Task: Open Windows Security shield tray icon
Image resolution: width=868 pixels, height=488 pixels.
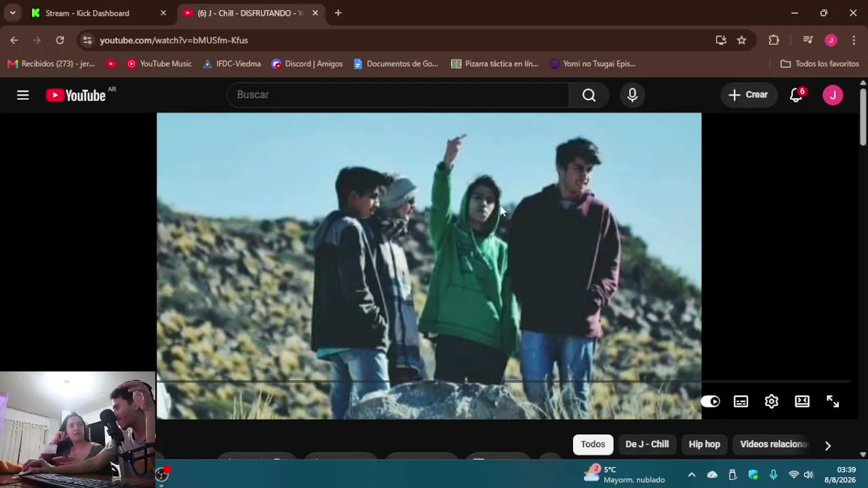Action: pos(753,474)
